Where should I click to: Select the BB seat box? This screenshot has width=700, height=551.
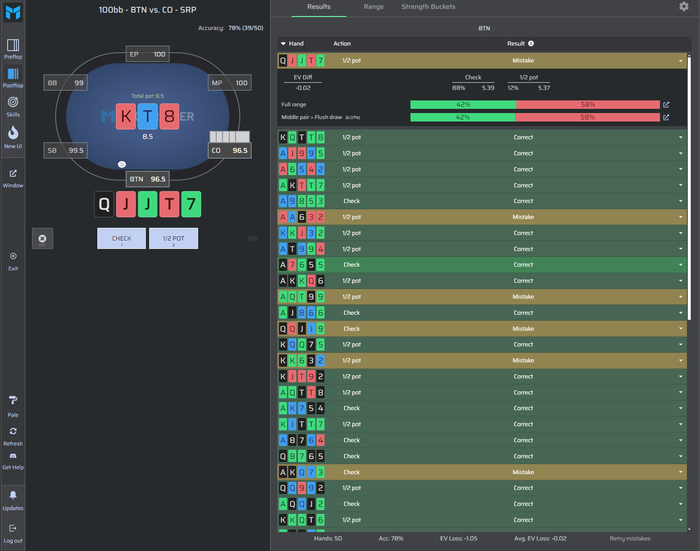pyautogui.click(x=66, y=83)
